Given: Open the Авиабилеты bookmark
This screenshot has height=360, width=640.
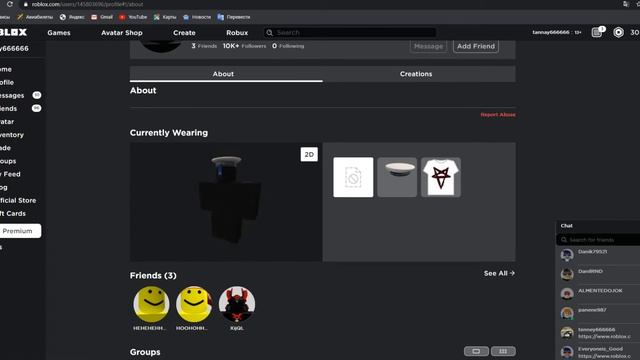Looking at the screenshot, I should click(35, 17).
